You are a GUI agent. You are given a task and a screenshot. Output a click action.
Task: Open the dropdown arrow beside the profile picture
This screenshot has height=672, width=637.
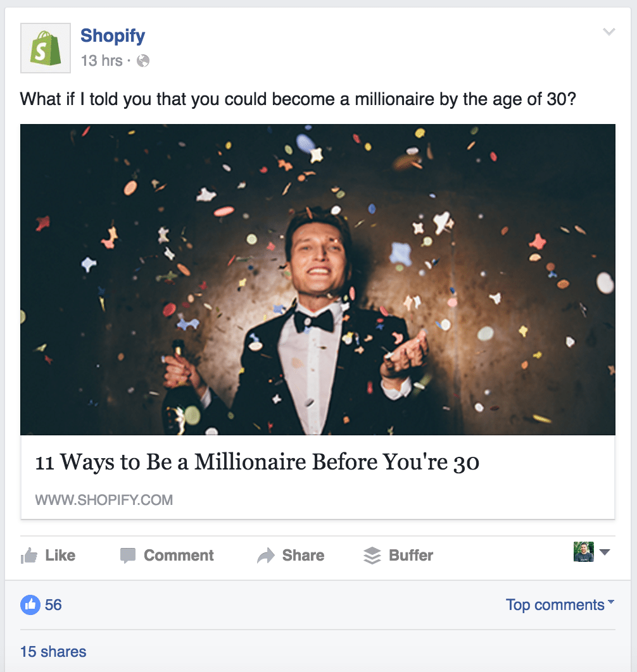603,552
